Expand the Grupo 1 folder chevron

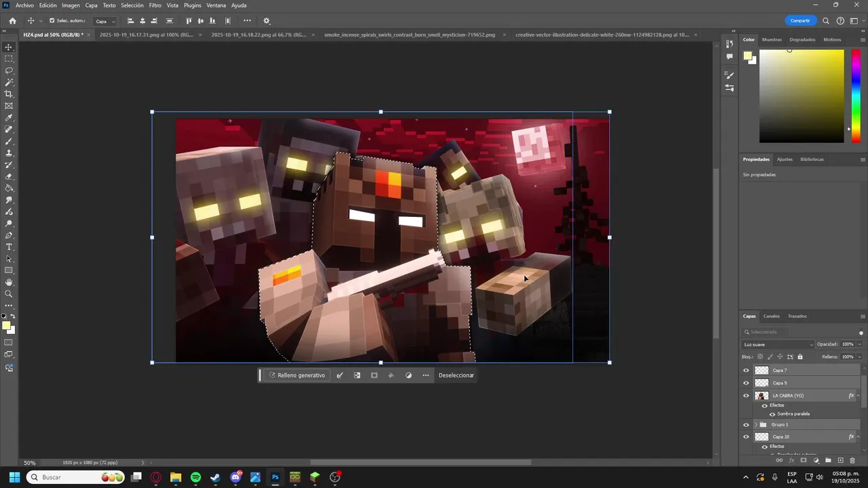(x=755, y=424)
